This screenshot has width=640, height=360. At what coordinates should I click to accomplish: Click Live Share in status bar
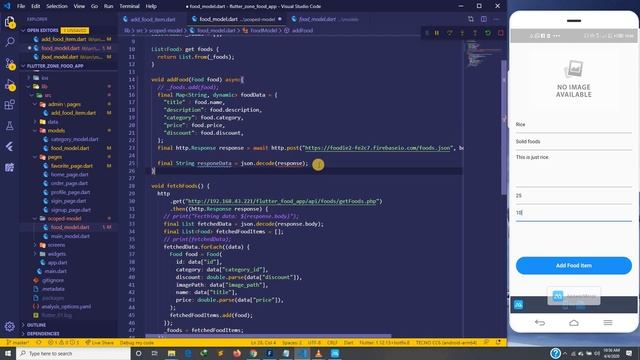point(99,342)
